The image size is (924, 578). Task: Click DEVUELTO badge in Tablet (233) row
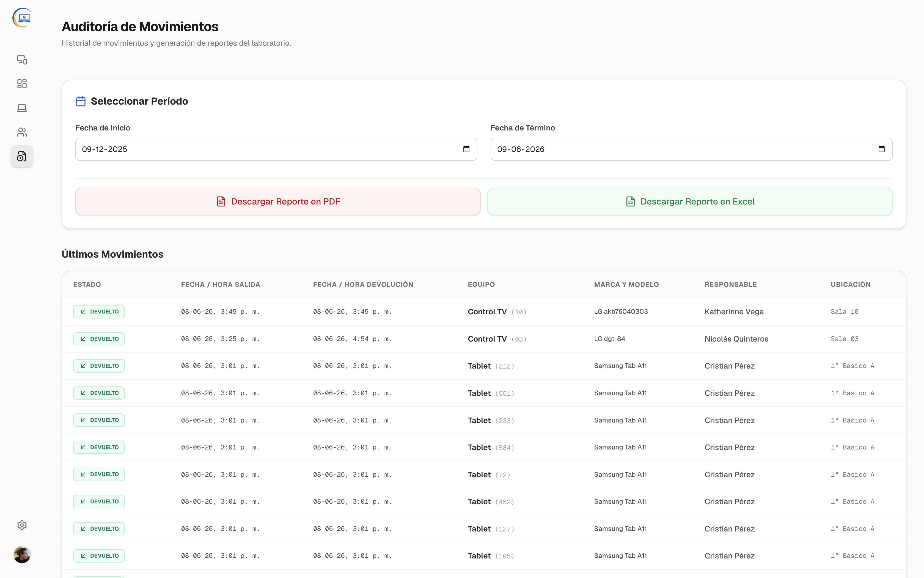click(x=99, y=420)
